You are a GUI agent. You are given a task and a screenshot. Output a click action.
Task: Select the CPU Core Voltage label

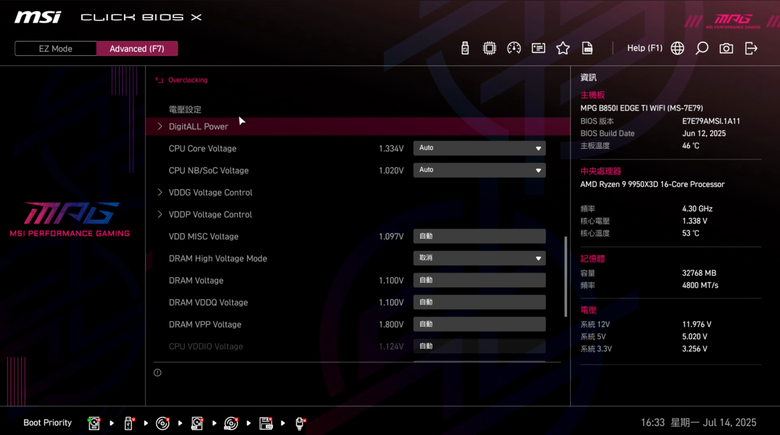click(202, 148)
